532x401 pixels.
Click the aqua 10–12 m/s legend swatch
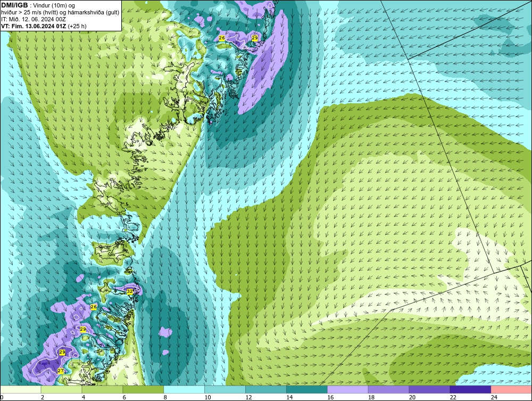(x=225, y=389)
